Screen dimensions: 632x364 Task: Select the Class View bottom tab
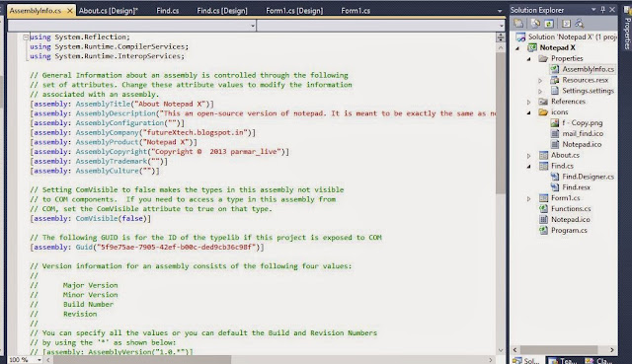[x=599, y=360]
